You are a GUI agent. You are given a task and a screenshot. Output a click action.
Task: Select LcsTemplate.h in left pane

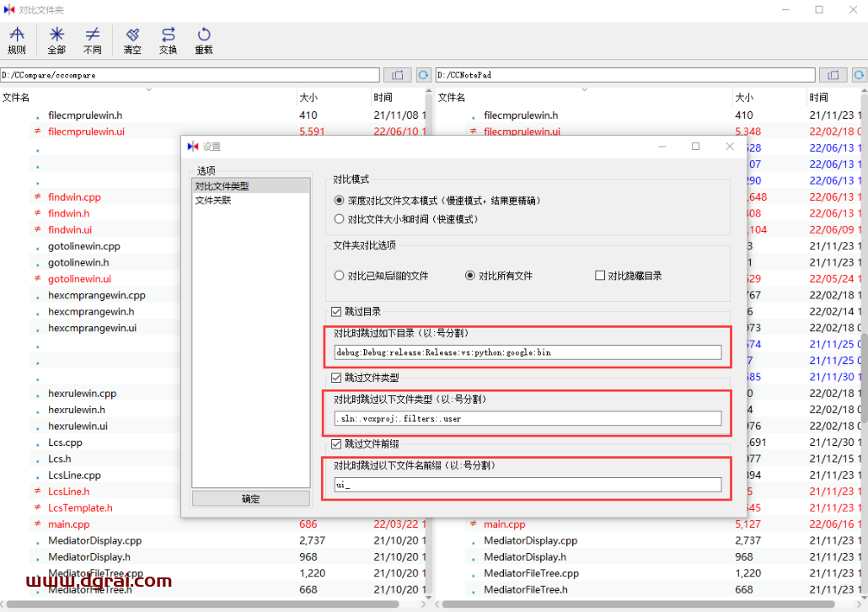click(80, 507)
